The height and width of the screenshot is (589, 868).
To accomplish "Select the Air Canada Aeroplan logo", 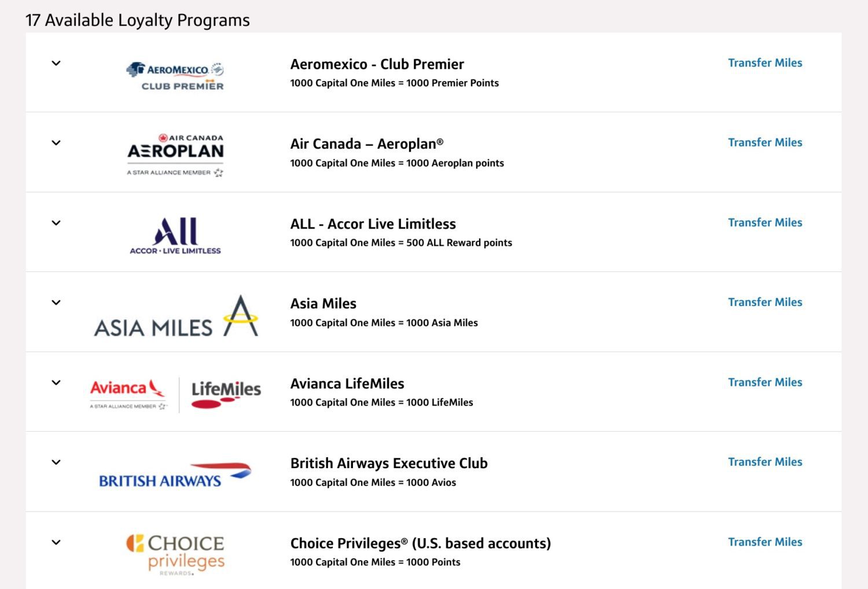I will point(175,152).
